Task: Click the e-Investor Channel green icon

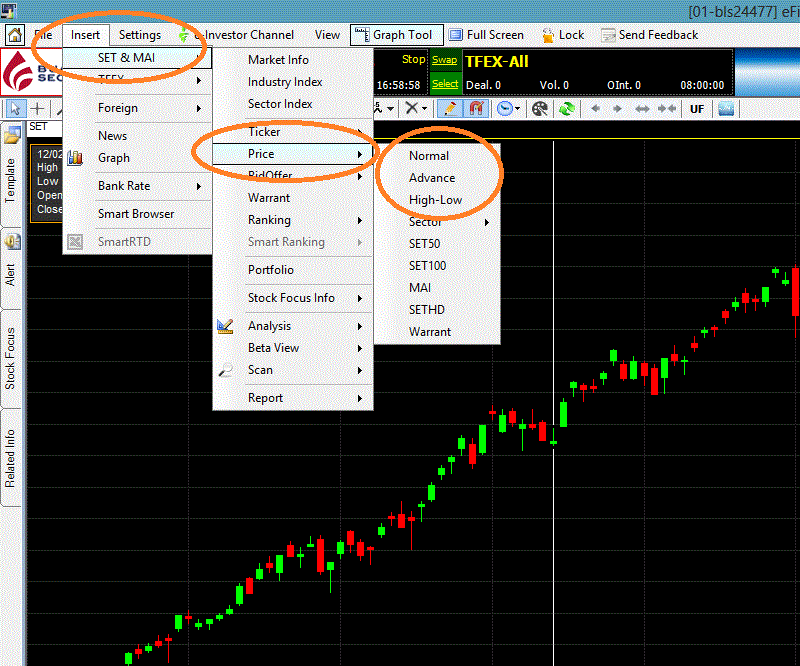Action: [183, 35]
